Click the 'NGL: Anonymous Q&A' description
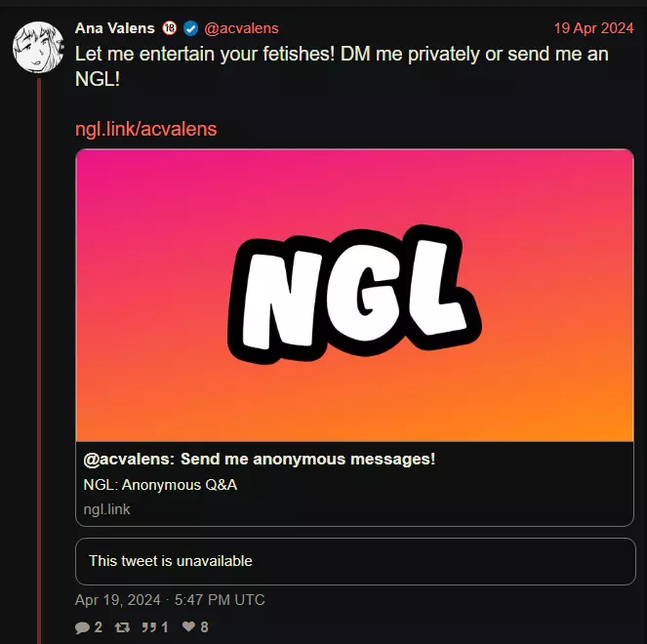647x644 pixels. click(160, 485)
